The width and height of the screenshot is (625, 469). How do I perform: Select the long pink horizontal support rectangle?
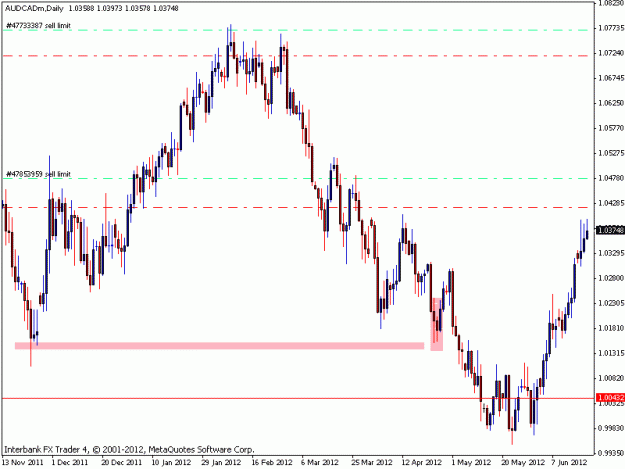point(219,345)
